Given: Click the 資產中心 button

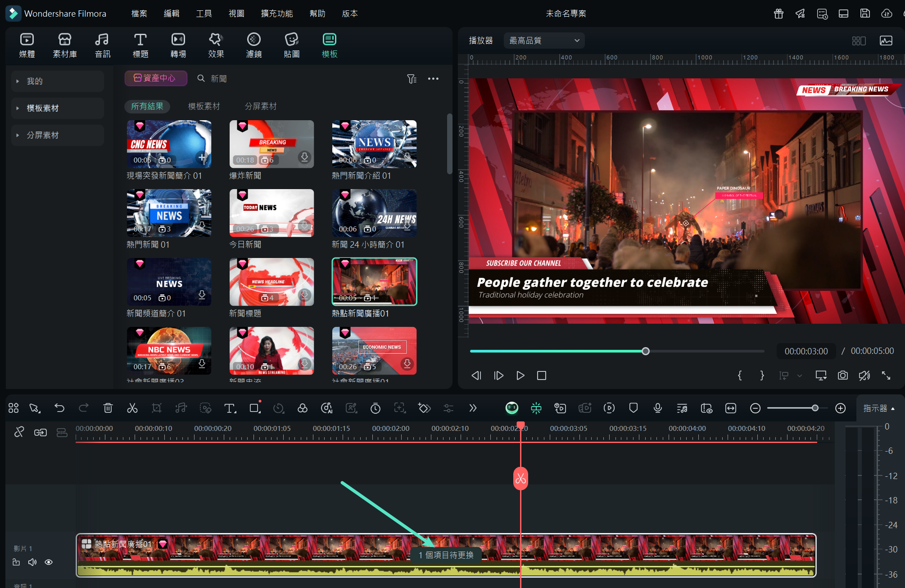Looking at the screenshot, I should 156,78.
